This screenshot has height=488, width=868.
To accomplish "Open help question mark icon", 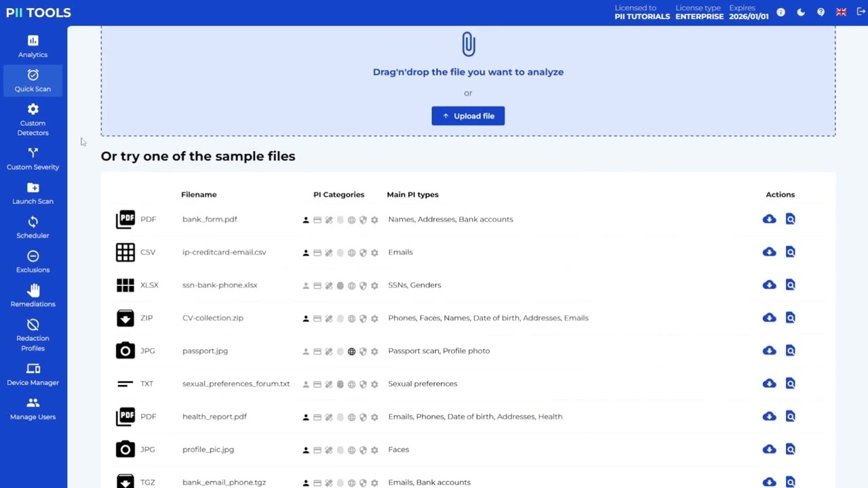I will (x=821, y=12).
